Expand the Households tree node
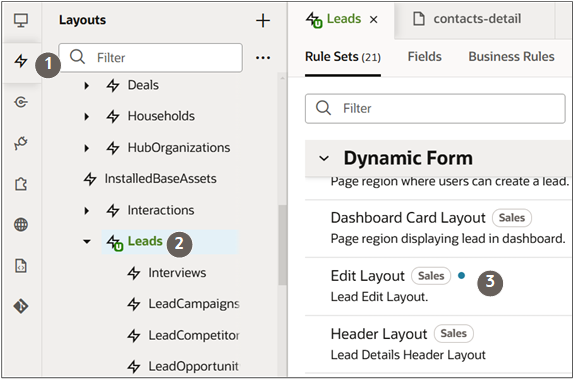574x379 pixels. pyautogui.click(x=86, y=117)
